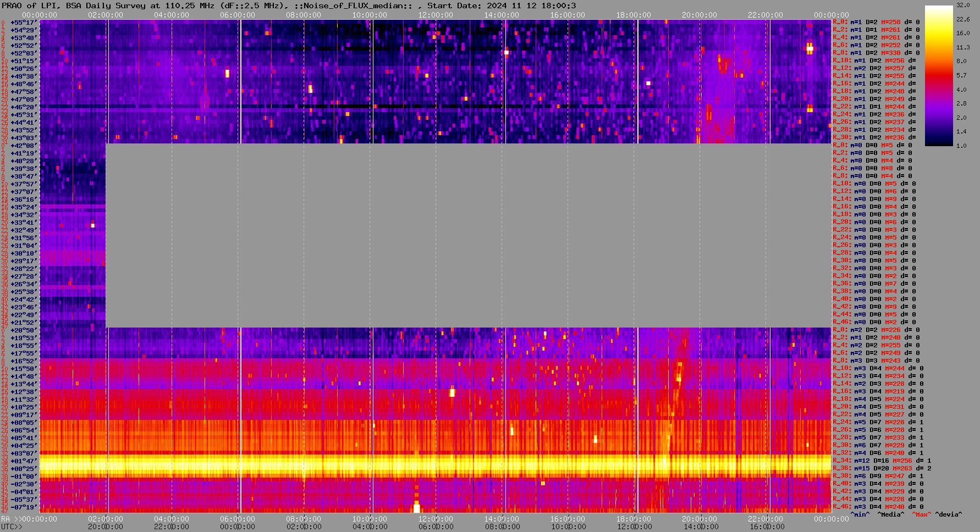
Task: Click row 'R_36: m=15 D=20 M=263'
Action: [882, 468]
